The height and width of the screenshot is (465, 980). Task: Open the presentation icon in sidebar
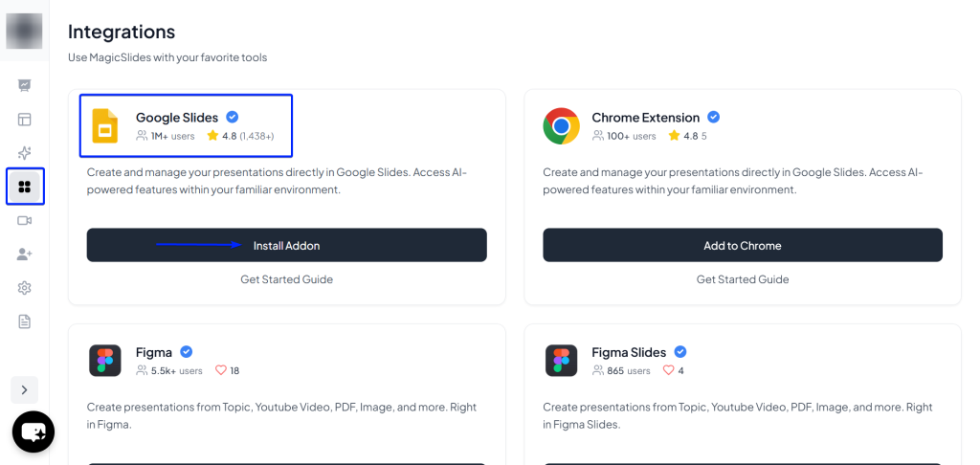point(25,85)
